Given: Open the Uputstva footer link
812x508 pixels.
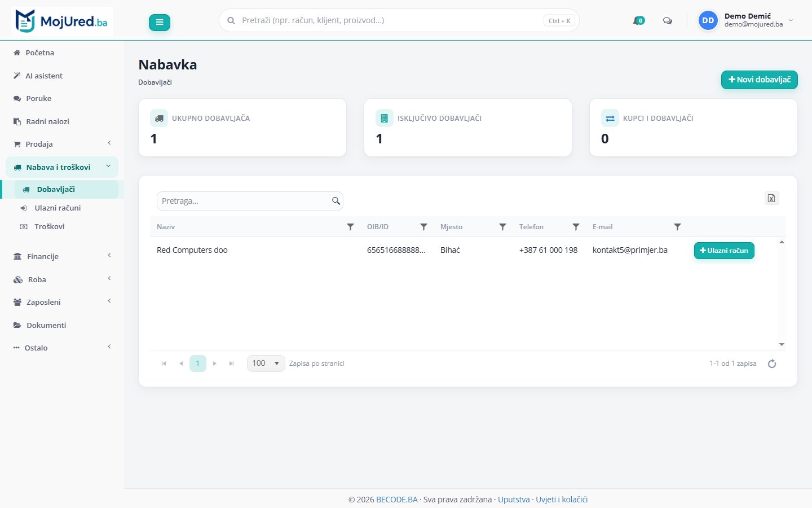Looking at the screenshot, I should point(514,500).
